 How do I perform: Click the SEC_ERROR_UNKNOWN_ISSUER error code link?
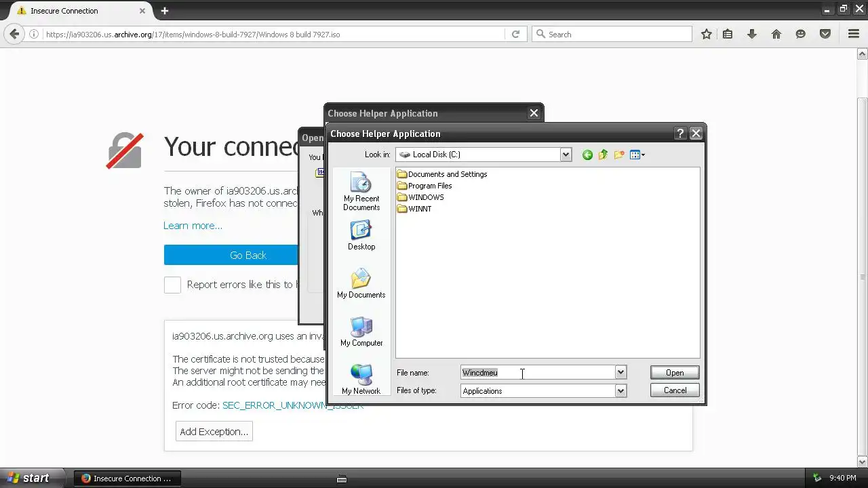click(293, 405)
